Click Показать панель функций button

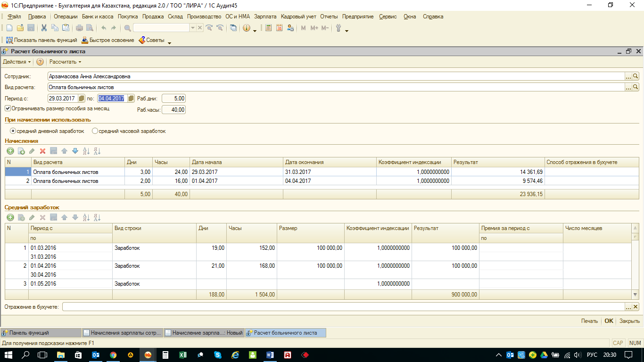pyautogui.click(x=41, y=40)
